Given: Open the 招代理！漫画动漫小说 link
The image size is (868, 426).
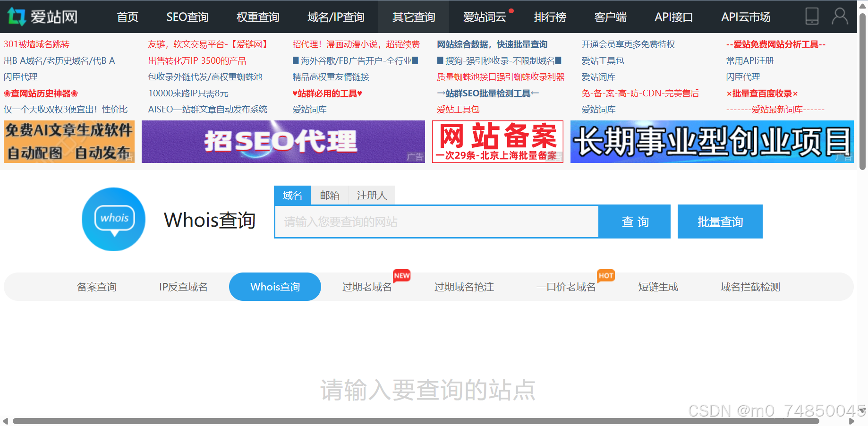Looking at the screenshot, I should tap(356, 44).
